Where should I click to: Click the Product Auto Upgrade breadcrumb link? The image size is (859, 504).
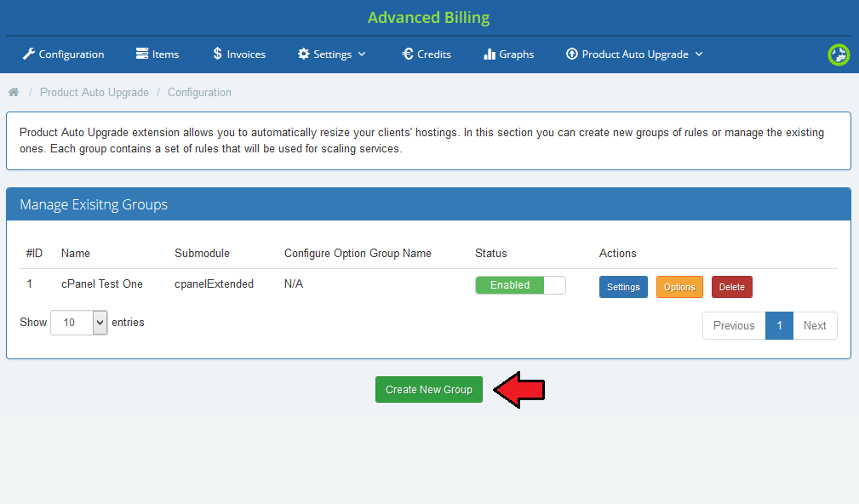pos(94,92)
